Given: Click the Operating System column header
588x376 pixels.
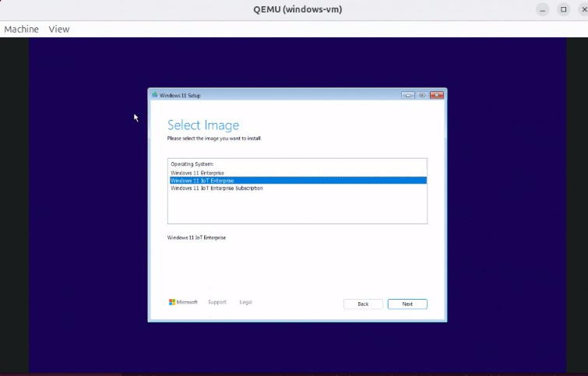Looking at the screenshot, I should 192,164.
